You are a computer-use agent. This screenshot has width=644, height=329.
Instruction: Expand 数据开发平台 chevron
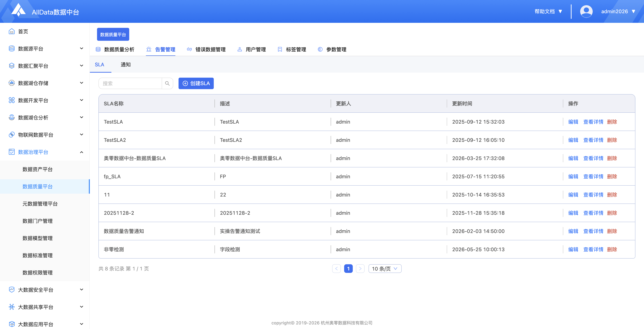click(x=82, y=100)
